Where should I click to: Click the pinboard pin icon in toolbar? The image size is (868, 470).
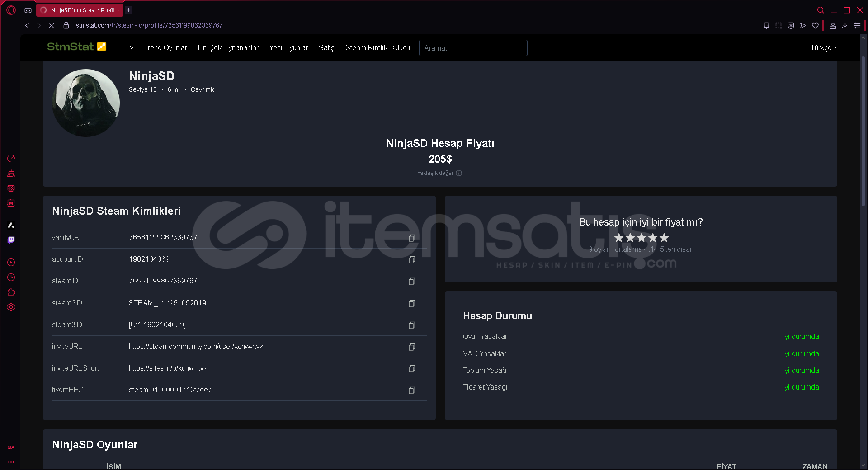point(766,25)
